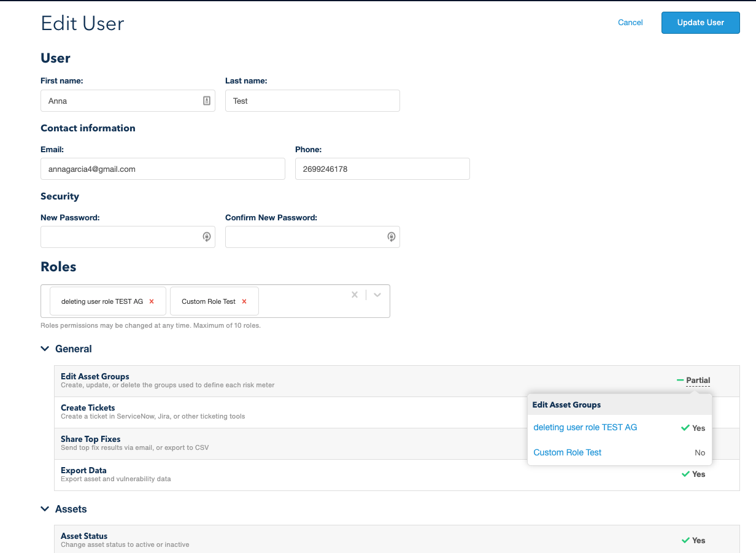Viewport: 756px width, 553px height.
Task: Click the Cancel link
Action: [x=630, y=23]
